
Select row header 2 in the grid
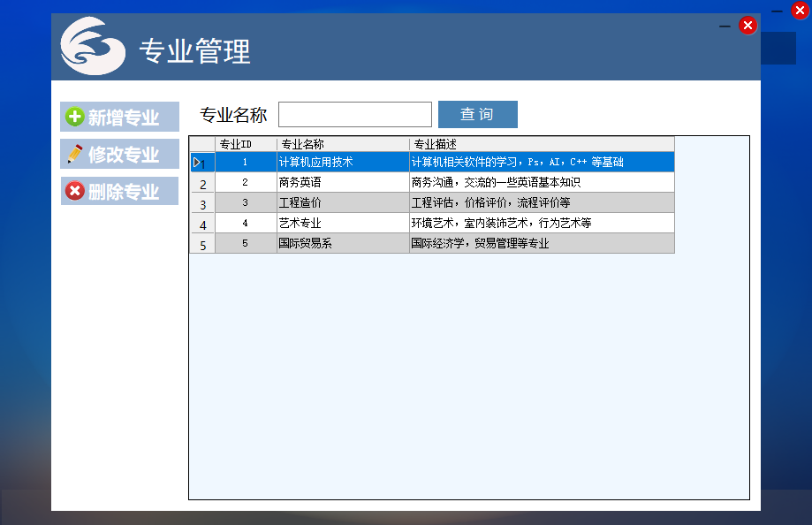click(202, 182)
